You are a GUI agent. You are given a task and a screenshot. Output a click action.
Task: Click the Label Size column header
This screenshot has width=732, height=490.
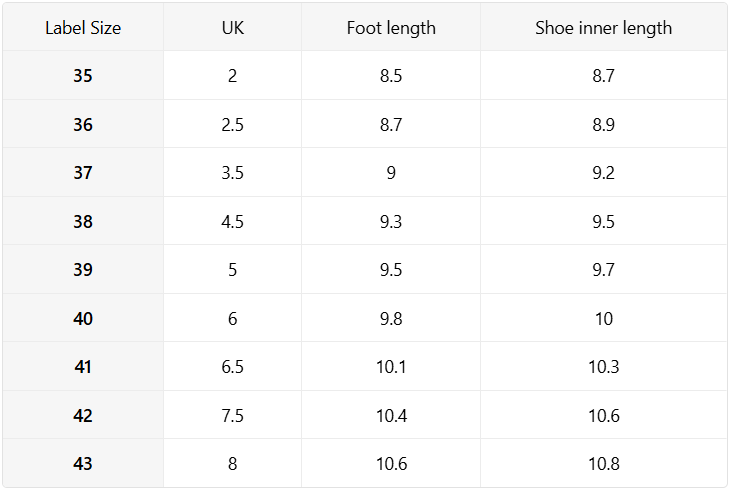click(x=83, y=28)
